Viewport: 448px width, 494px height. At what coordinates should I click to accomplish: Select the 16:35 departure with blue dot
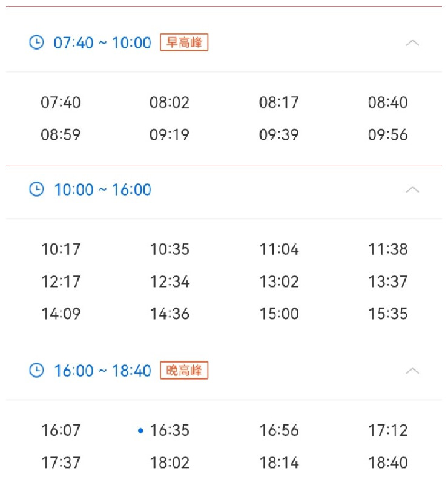coord(170,431)
